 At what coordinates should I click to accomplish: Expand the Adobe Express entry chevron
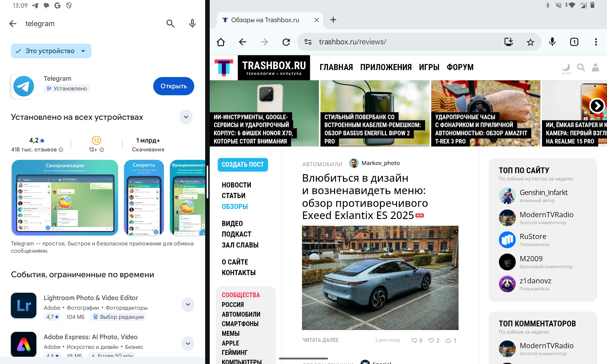tap(188, 343)
